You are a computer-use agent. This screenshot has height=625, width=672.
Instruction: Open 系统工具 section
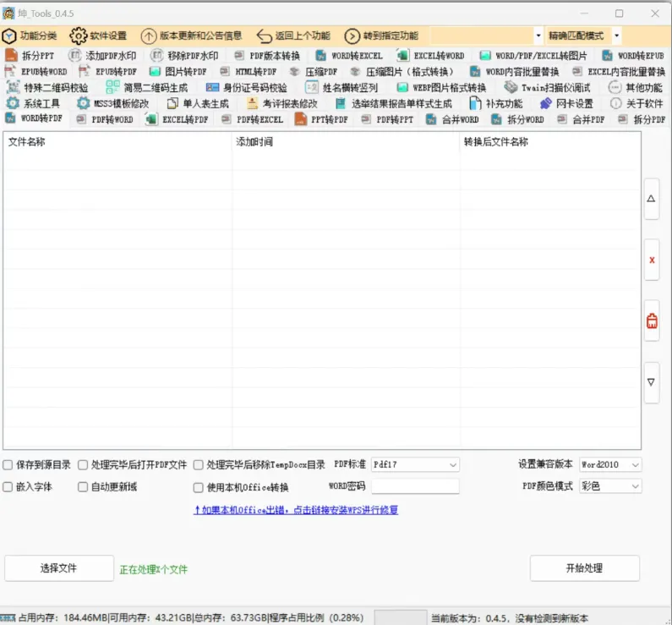coord(33,103)
